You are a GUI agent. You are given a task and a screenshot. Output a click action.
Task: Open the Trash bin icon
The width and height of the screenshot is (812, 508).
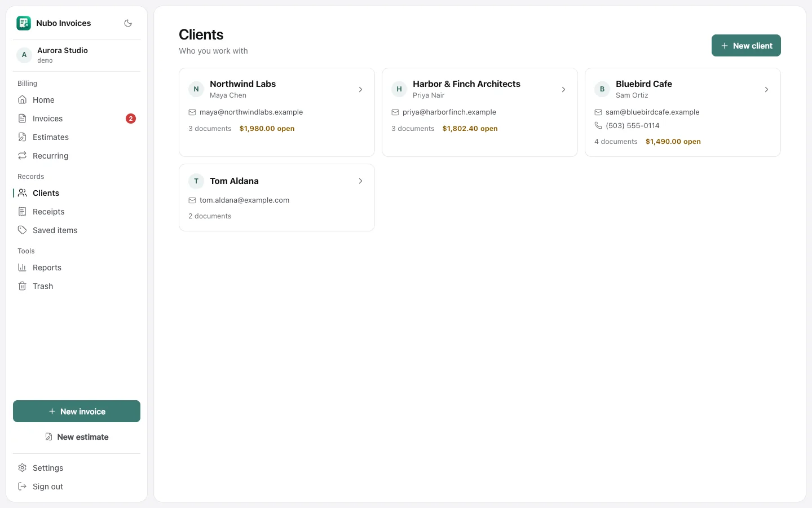pyautogui.click(x=23, y=286)
